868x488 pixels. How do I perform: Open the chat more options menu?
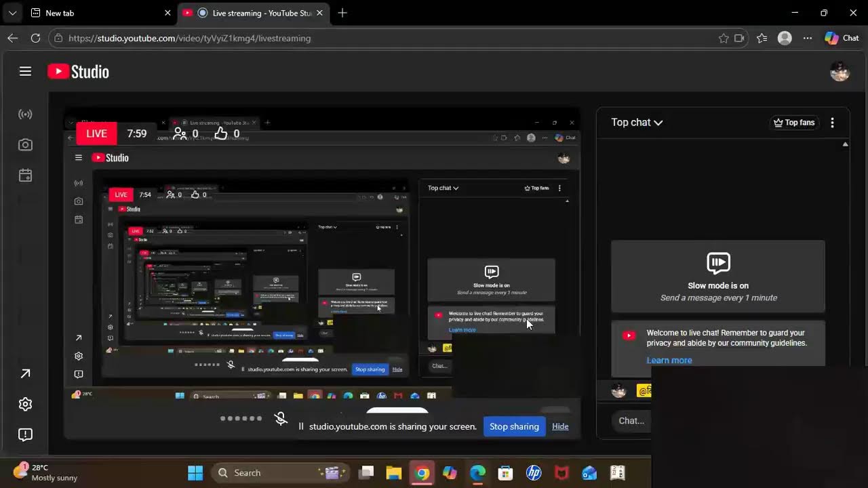click(x=832, y=123)
